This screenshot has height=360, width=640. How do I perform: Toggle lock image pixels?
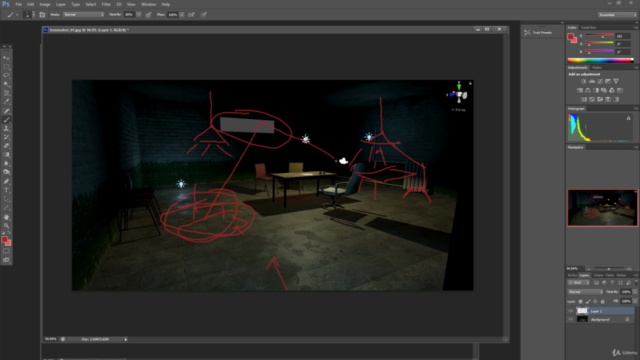pyautogui.click(x=588, y=302)
